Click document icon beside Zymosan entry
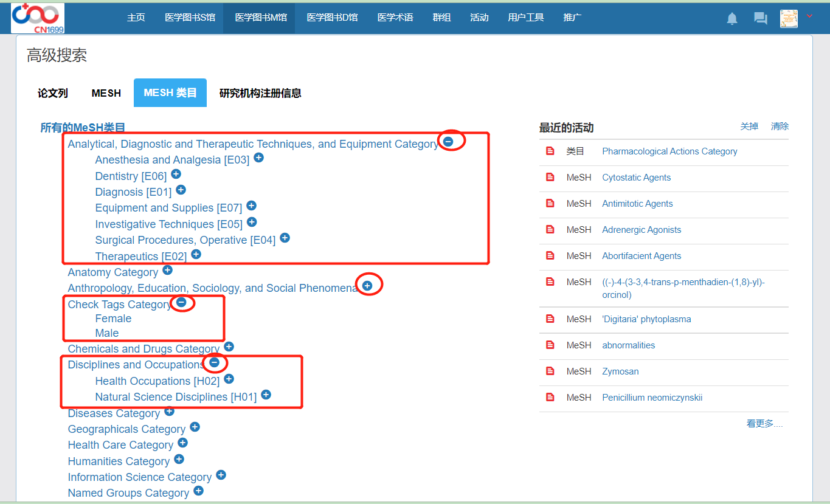Viewport: 830px width, 504px height. (550, 371)
